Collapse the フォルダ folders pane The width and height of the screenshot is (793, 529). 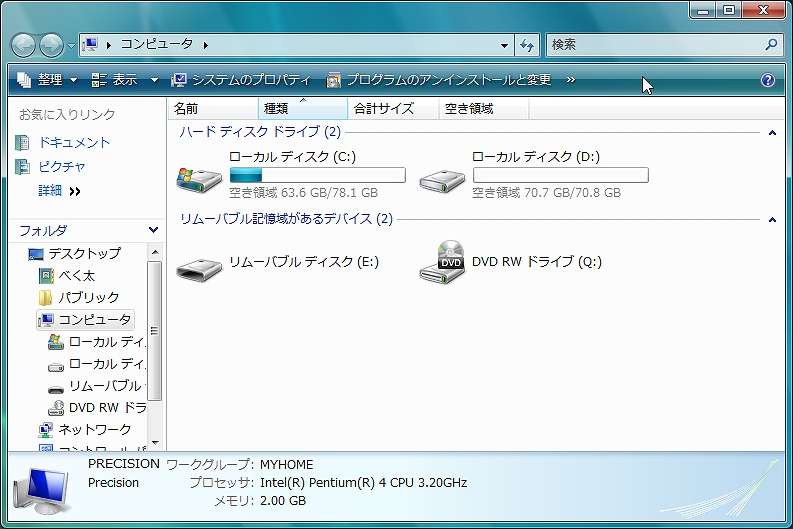[153, 230]
